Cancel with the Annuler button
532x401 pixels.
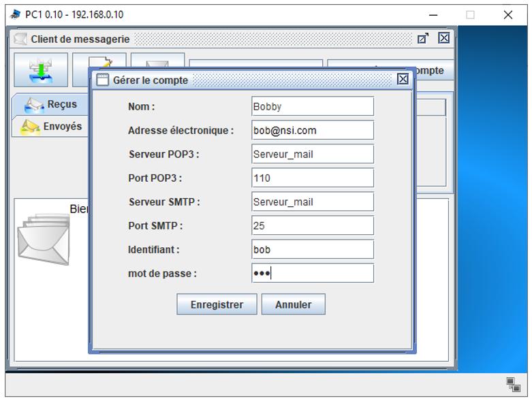coord(293,304)
